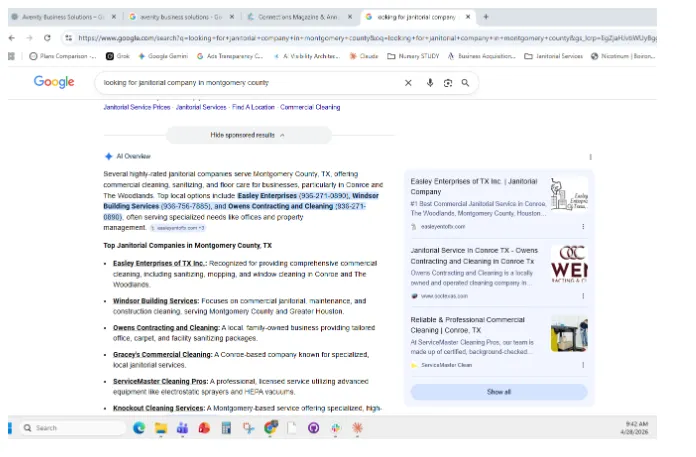Select the looking for janitorial company tab
This screenshot has width=696, height=457.
tap(416, 17)
